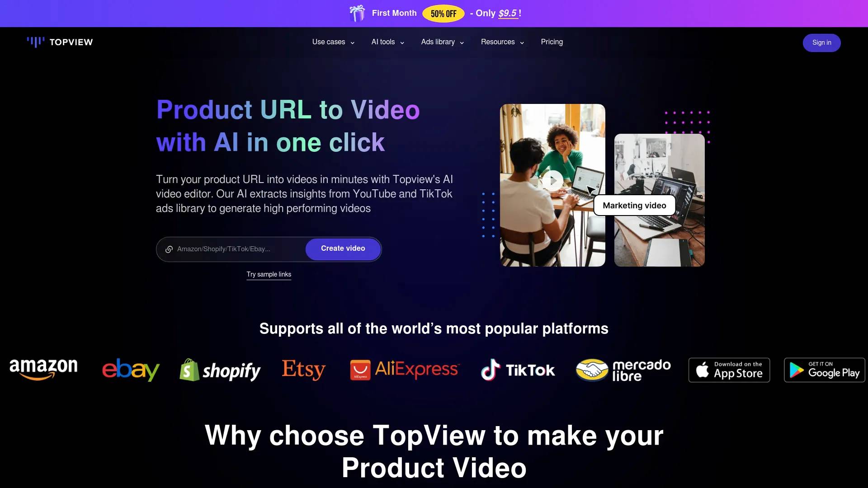This screenshot has width=868, height=488.
Task: Click the Pricing menu item
Action: coord(552,42)
